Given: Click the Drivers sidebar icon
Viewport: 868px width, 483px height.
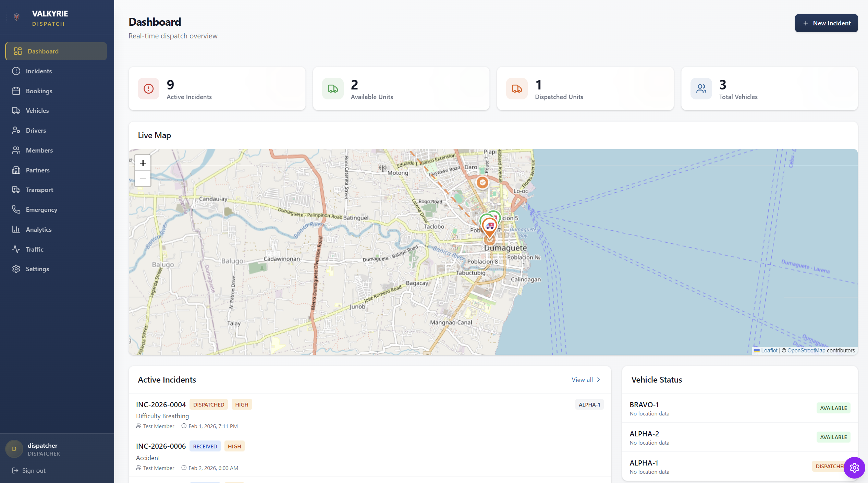Looking at the screenshot, I should [17, 130].
